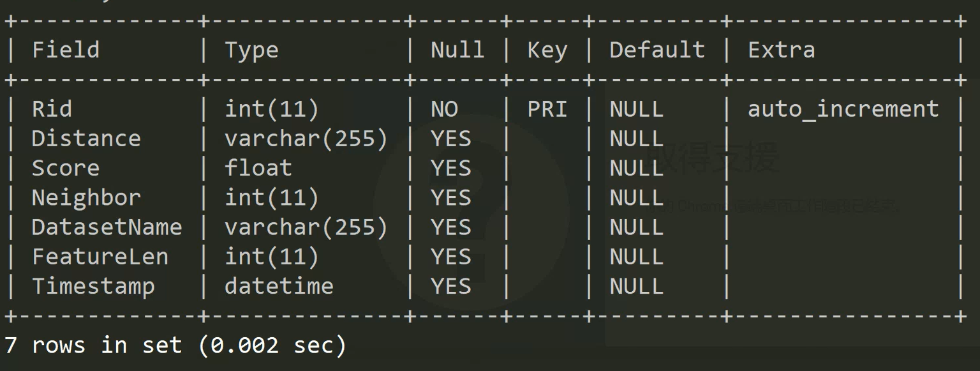The height and width of the screenshot is (371, 980).
Task: Click the Field column header
Action: (66, 50)
